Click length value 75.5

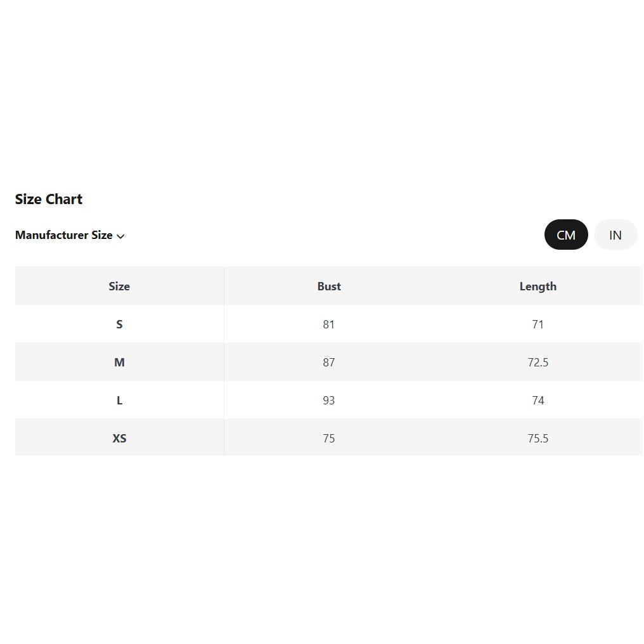(x=538, y=438)
